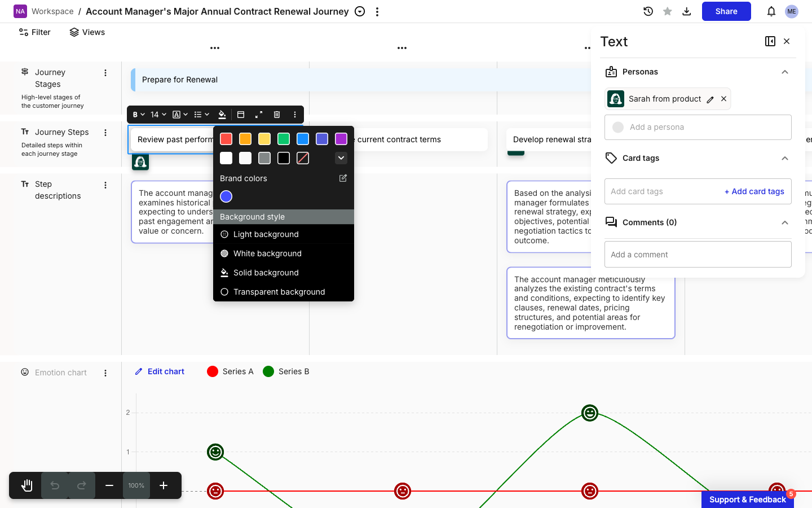Select the hand pan tool
Image resolution: width=812 pixels, height=508 pixels.
pyautogui.click(x=27, y=485)
